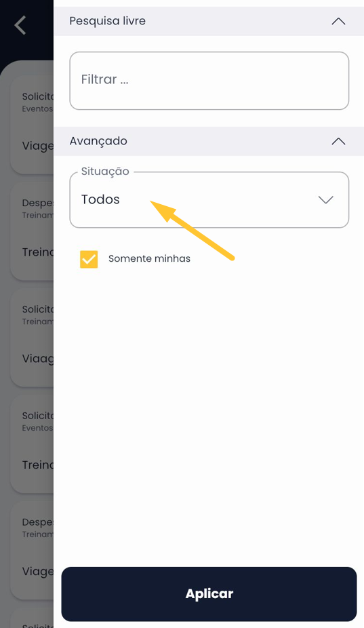Uncheck the Somente minhas checkbox

click(89, 259)
